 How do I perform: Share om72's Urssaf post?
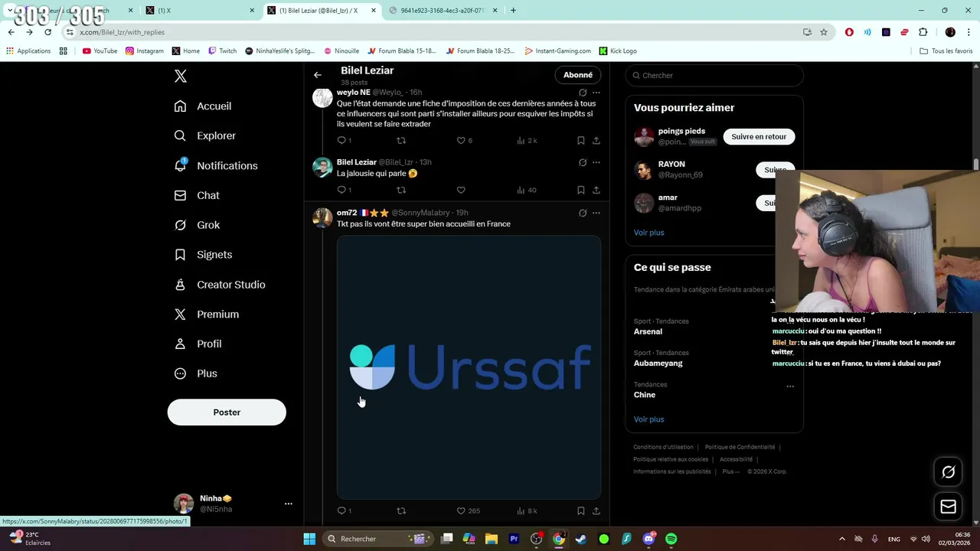(x=596, y=511)
